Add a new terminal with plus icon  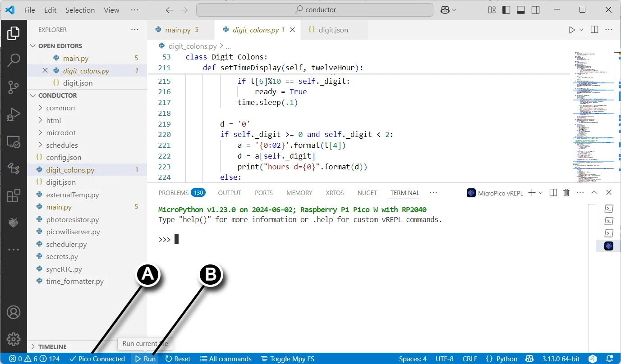click(532, 193)
